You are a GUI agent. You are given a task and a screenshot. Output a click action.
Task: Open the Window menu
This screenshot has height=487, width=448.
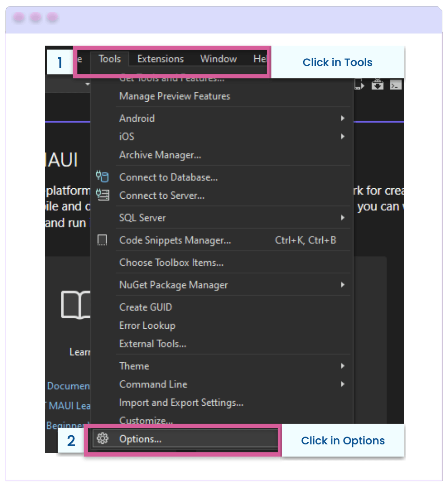click(218, 59)
